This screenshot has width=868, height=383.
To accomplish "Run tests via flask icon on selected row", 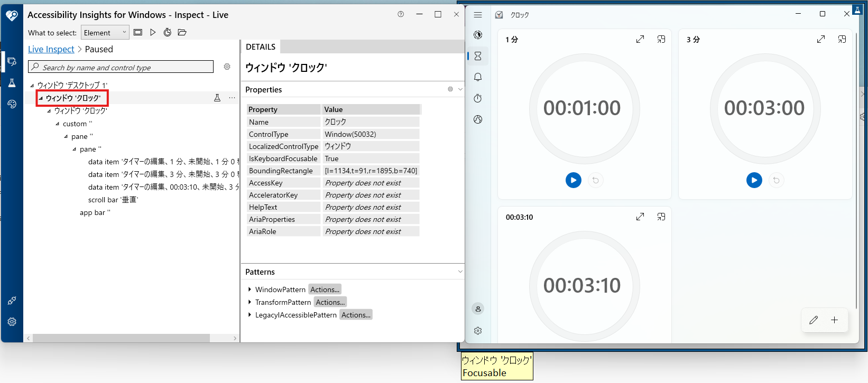I will click(x=217, y=98).
